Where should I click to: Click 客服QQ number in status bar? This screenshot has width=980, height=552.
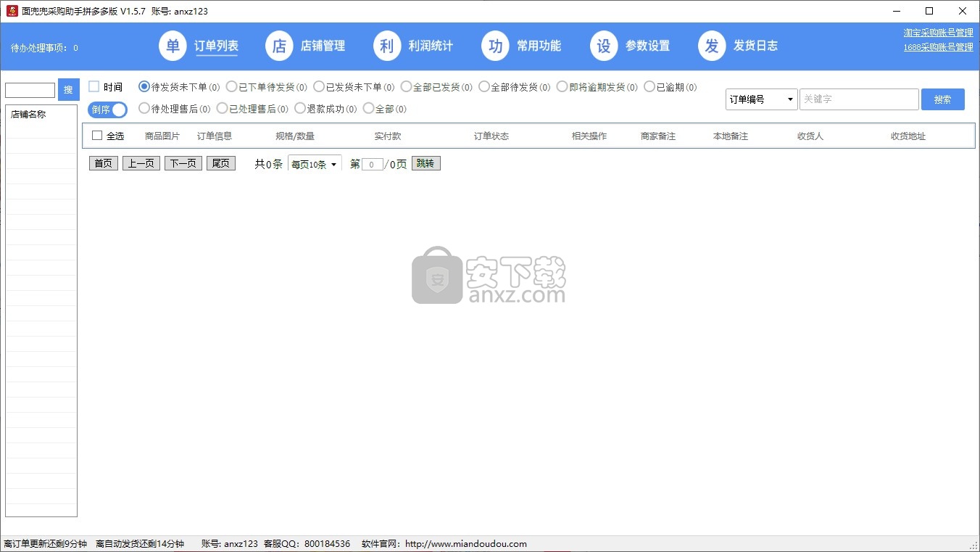(x=307, y=544)
